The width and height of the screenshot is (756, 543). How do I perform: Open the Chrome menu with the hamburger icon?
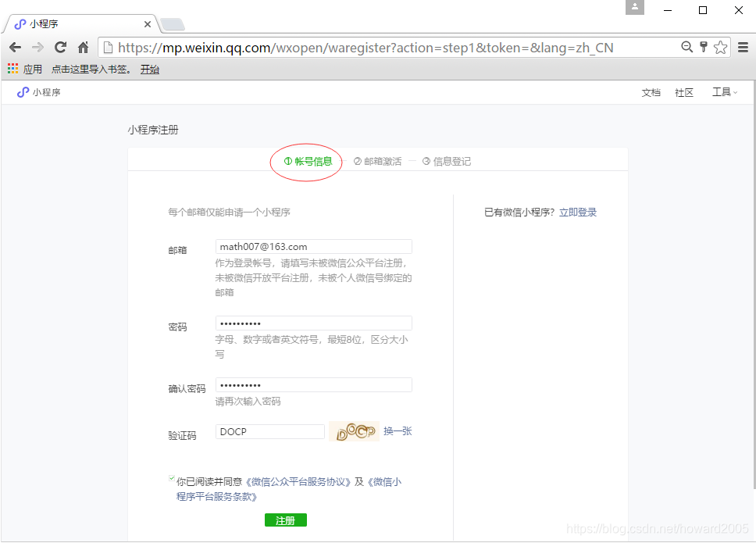pos(744,47)
